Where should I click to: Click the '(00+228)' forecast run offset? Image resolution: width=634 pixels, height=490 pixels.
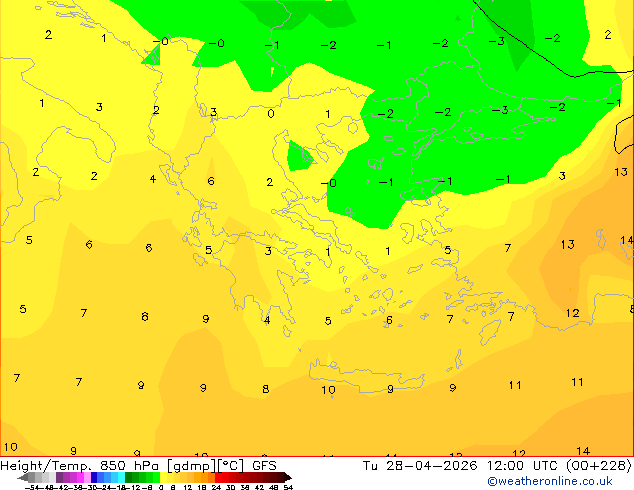point(598,466)
